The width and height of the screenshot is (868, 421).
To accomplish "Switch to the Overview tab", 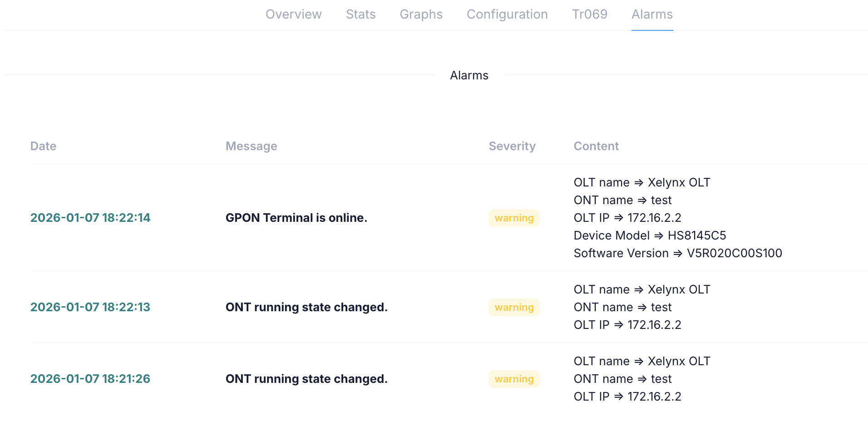I will (x=293, y=15).
